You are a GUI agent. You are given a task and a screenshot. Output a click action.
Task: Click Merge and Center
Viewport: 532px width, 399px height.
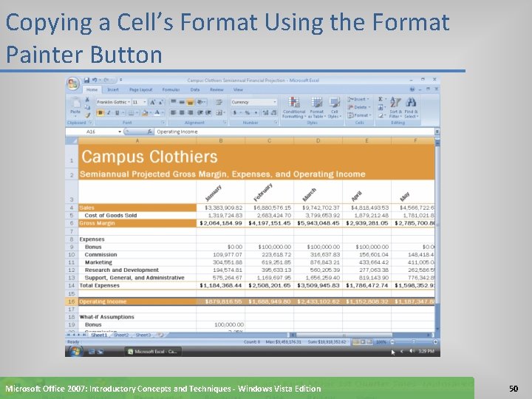click(x=220, y=112)
